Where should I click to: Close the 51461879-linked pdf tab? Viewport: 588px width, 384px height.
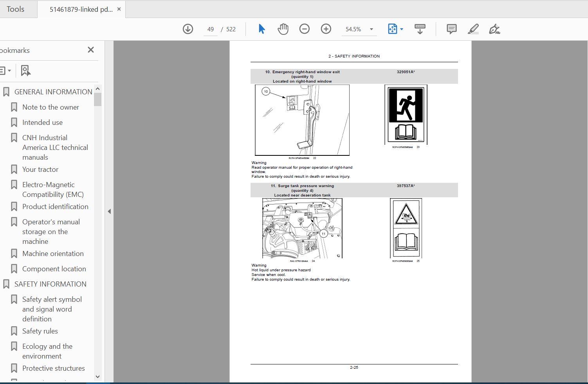pyautogui.click(x=119, y=9)
